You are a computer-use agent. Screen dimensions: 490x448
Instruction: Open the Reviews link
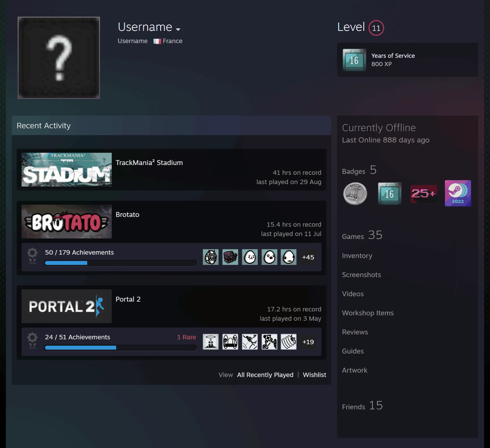tap(355, 332)
